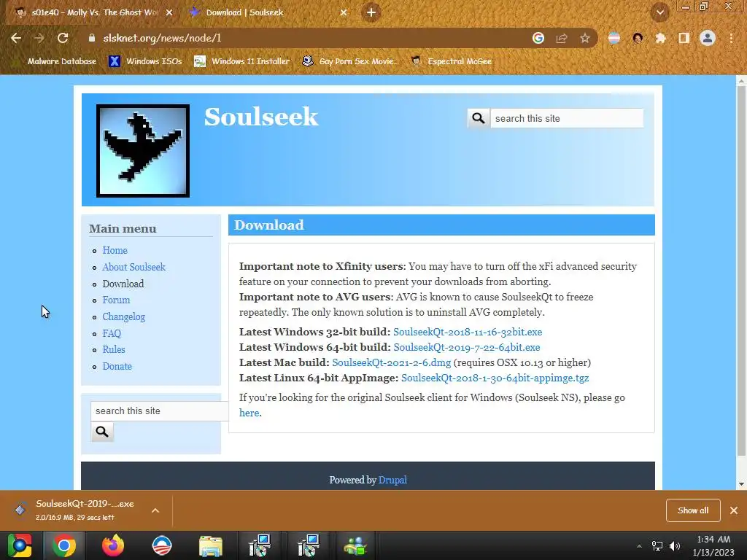Close the Download | Soulseek tab
The height and width of the screenshot is (560, 747).
[344, 12]
